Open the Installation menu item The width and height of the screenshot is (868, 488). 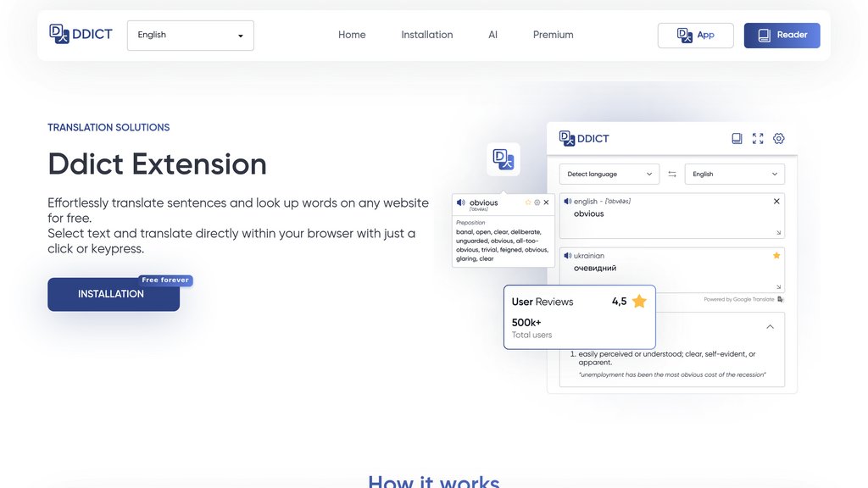427,35
